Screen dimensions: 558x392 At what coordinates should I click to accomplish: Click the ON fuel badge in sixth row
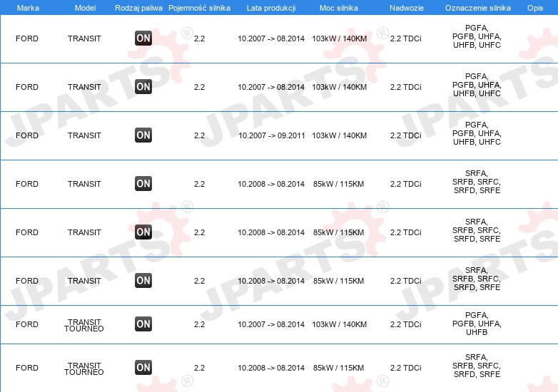click(x=143, y=281)
